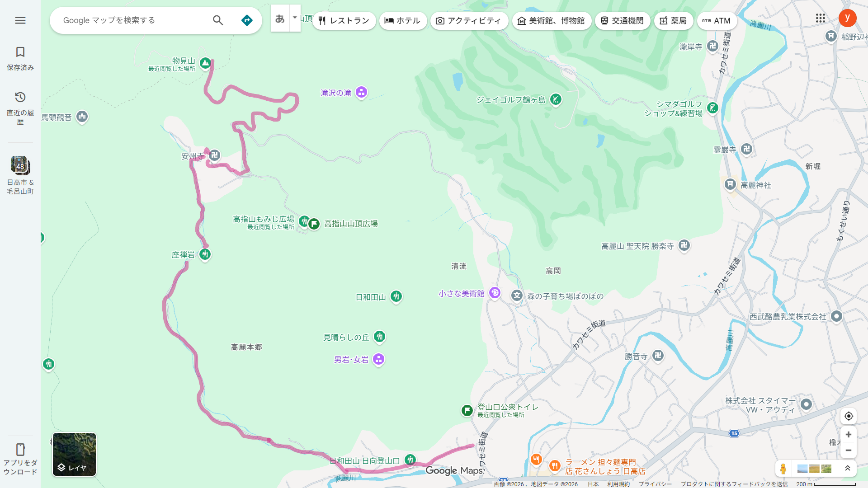This screenshot has height=488, width=868.
Task: Expand the imagery strip chevron
Action: click(848, 469)
